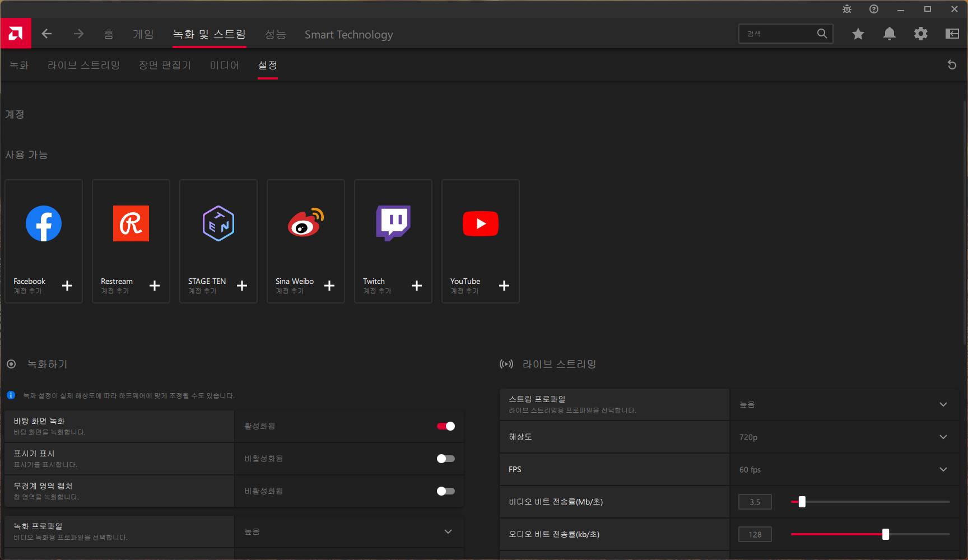Viewport: 968px width, 560px height.
Task: Click the 표시기 표시 label
Action: coord(34,453)
